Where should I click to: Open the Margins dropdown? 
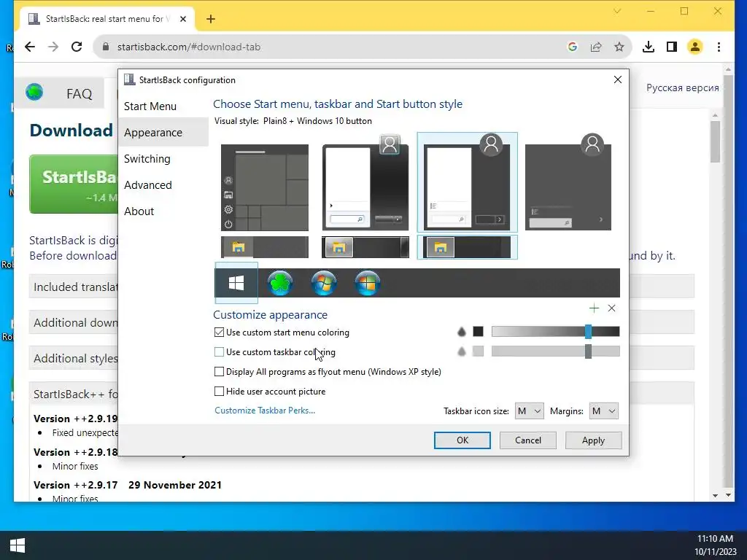tap(603, 411)
